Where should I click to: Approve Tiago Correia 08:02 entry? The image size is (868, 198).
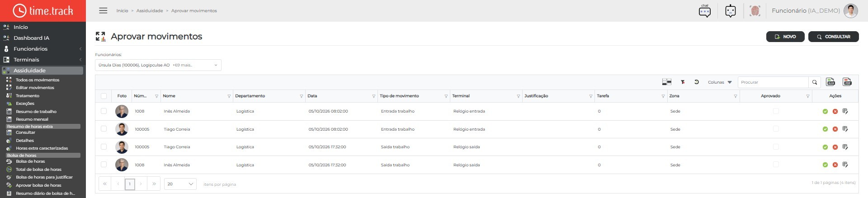click(825, 129)
